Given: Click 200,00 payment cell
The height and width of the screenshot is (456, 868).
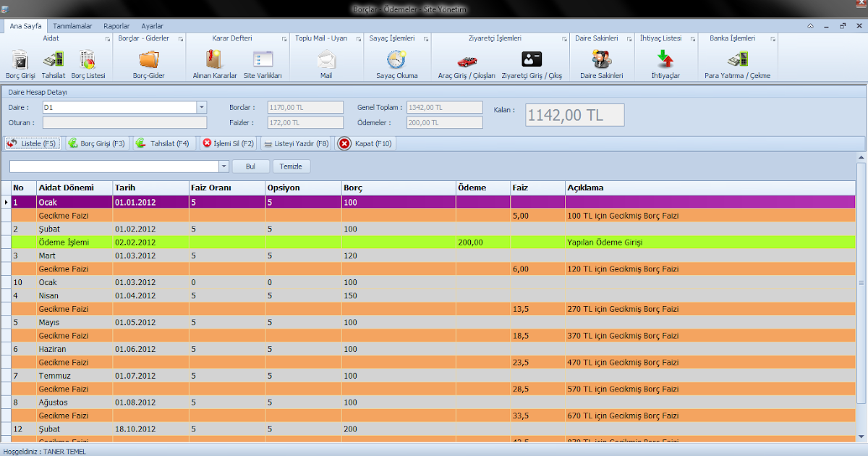Looking at the screenshot, I should coord(483,242).
